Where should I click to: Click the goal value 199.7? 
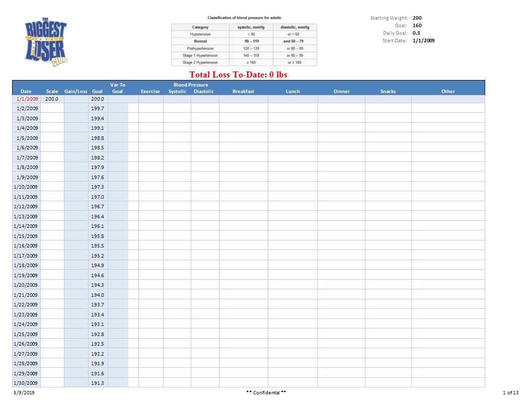(x=98, y=108)
